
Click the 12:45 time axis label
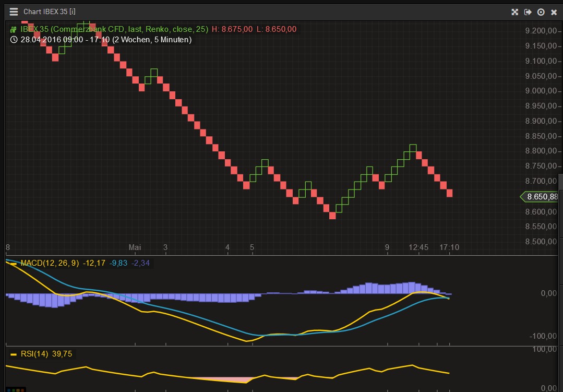point(418,247)
